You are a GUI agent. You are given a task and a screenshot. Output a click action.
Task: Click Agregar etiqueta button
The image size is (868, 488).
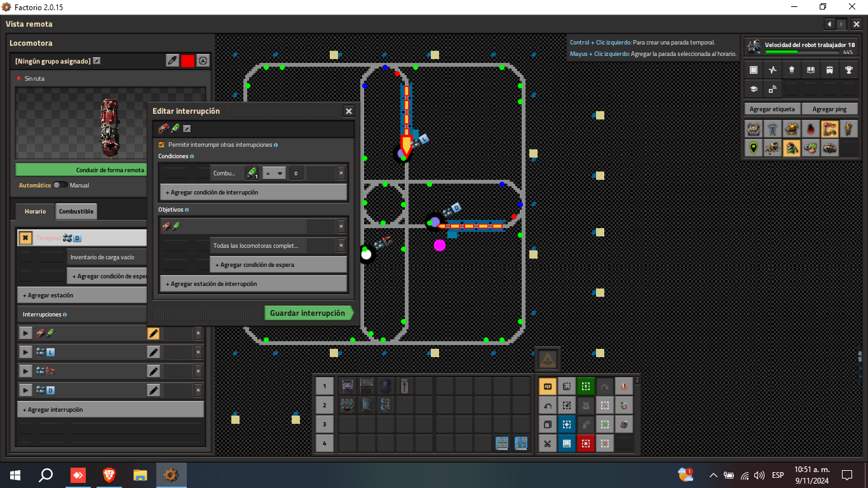click(x=772, y=109)
